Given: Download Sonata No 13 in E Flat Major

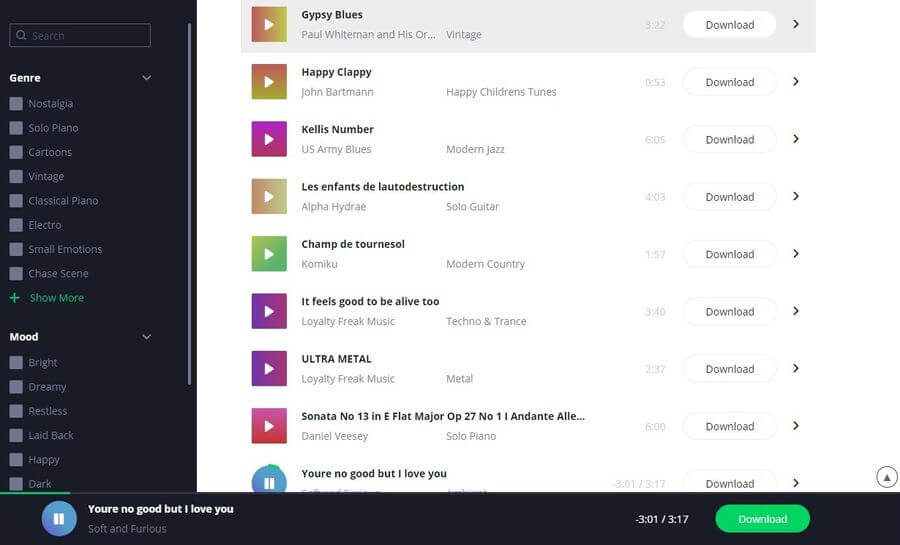Looking at the screenshot, I should point(730,426).
